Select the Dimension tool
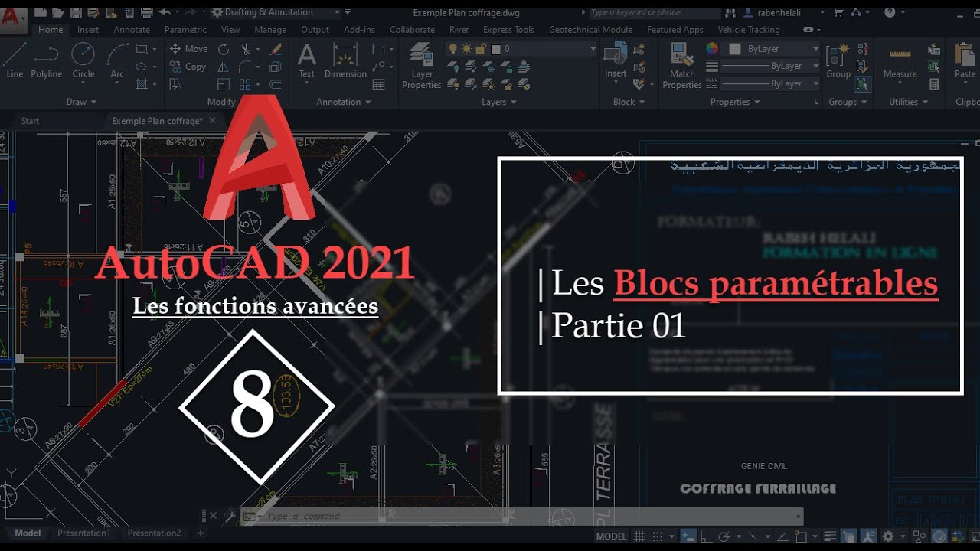 point(345,61)
